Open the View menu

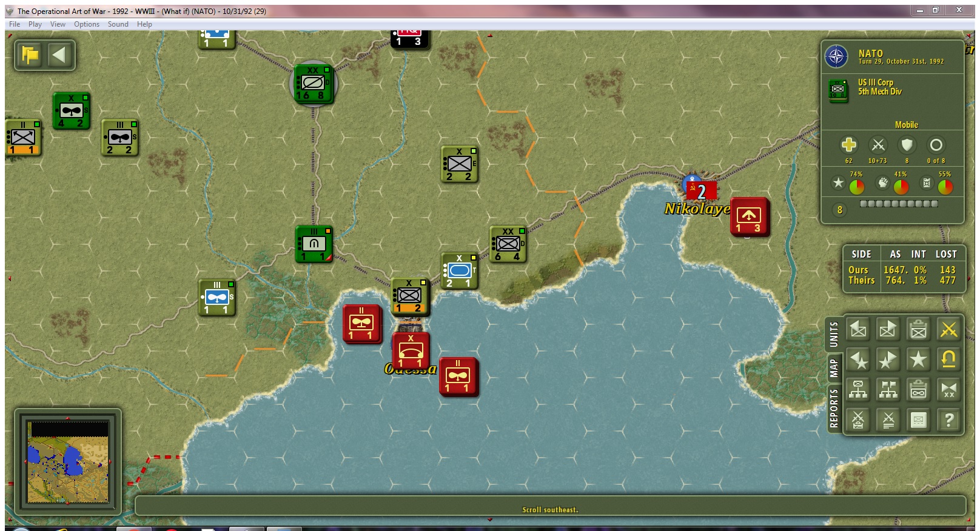click(x=58, y=24)
